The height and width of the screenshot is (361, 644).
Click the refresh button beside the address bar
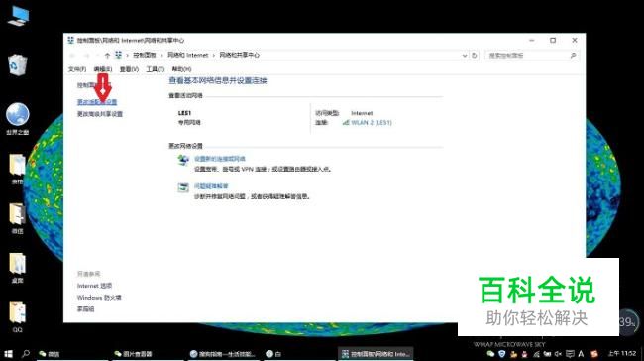pyautogui.click(x=475, y=56)
